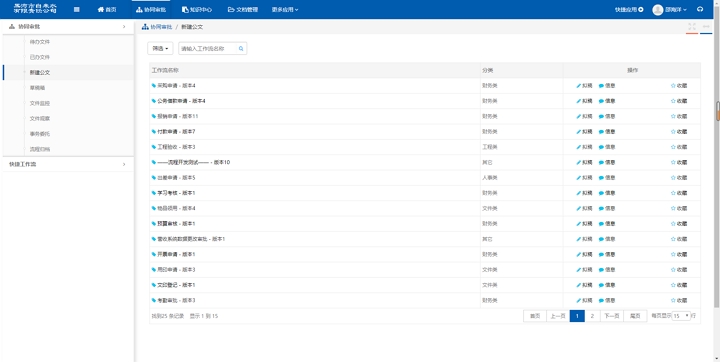Favorite 用印申请 with its 收藏 star
Viewport: 720px width, 362px height.
679,270
